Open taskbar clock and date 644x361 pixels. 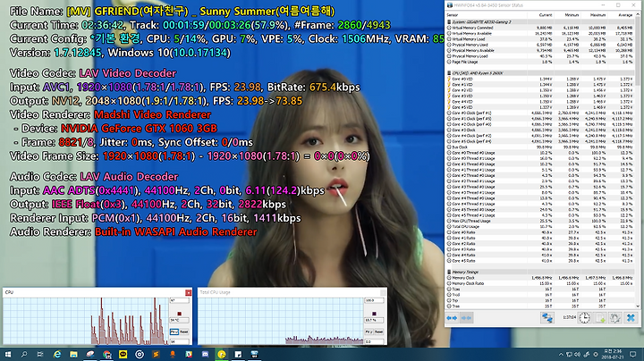point(613,354)
